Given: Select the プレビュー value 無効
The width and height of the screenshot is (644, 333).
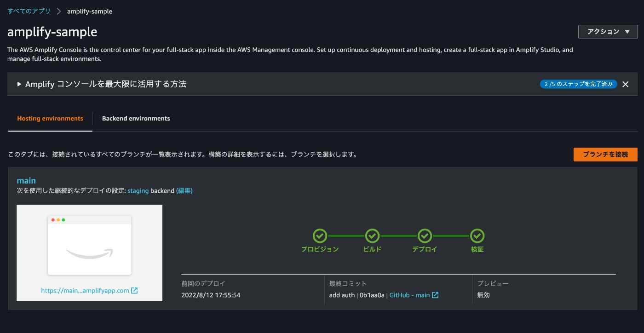Looking at the screenshot, I should (x=483, y=295).
